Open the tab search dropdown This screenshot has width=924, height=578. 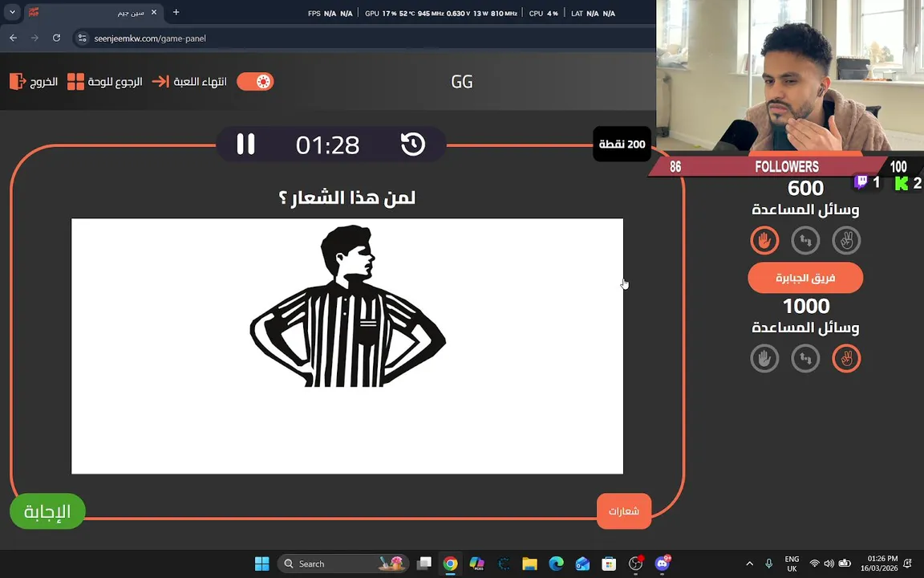pos(12,12)
